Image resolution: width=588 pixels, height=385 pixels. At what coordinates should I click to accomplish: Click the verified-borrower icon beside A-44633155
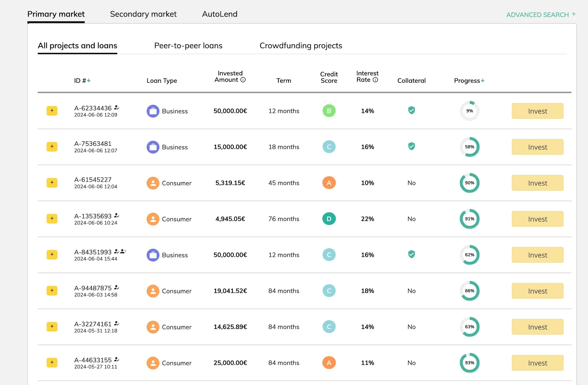117,360
